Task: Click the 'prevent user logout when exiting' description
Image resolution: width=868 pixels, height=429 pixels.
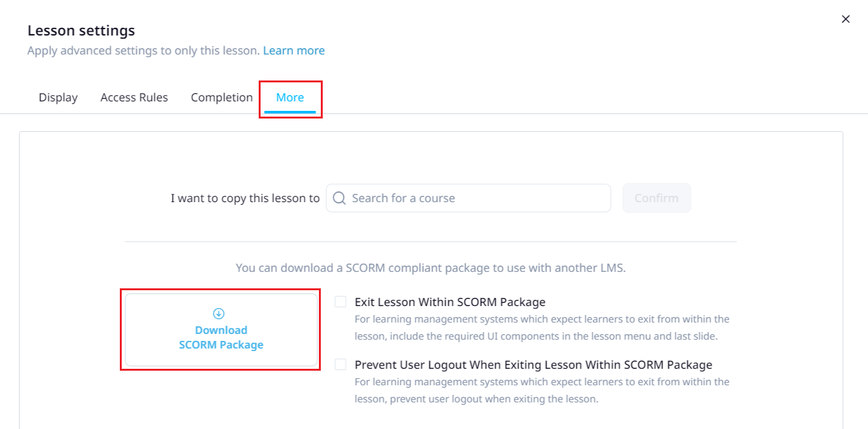Action: pyautogui.click(x=542, y=390)
